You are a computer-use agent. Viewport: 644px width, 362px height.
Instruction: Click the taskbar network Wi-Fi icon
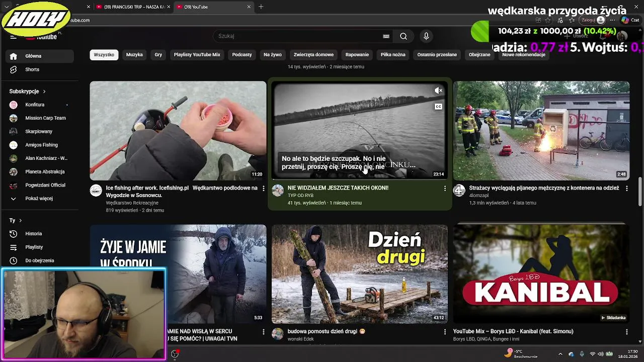[x=592, y=354]
